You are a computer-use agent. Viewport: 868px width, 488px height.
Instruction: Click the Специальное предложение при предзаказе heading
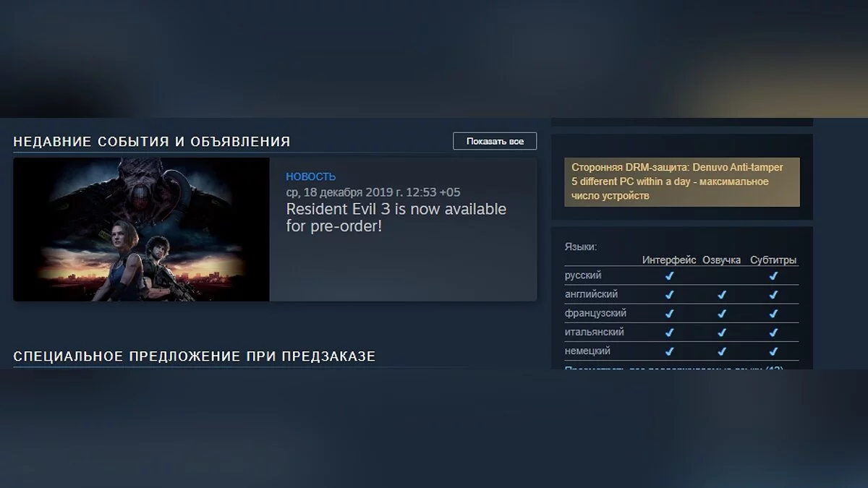coord(195,356)
